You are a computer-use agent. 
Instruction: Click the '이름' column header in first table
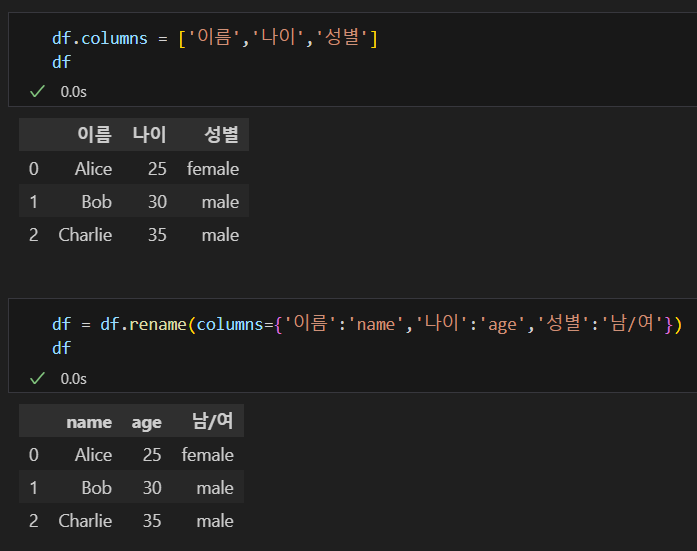click(x=94, y=134)
